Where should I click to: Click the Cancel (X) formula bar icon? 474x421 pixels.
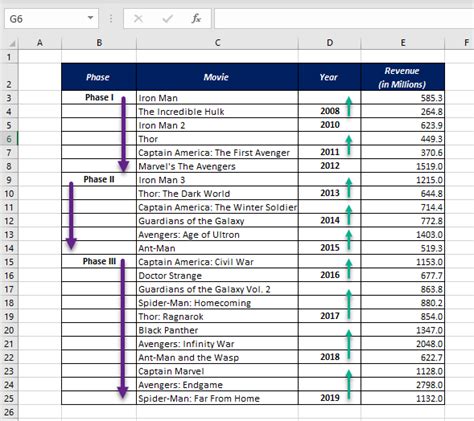(138, 19)
